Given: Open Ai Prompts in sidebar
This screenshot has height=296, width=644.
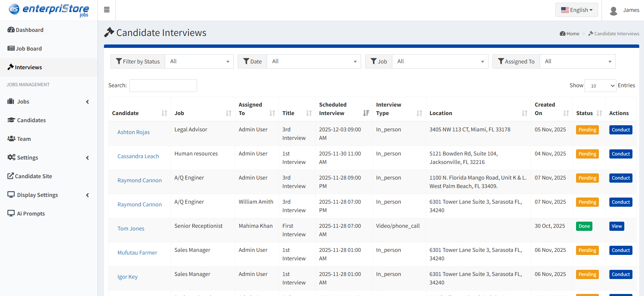Looking at the screenshot, I should point(31,214).
